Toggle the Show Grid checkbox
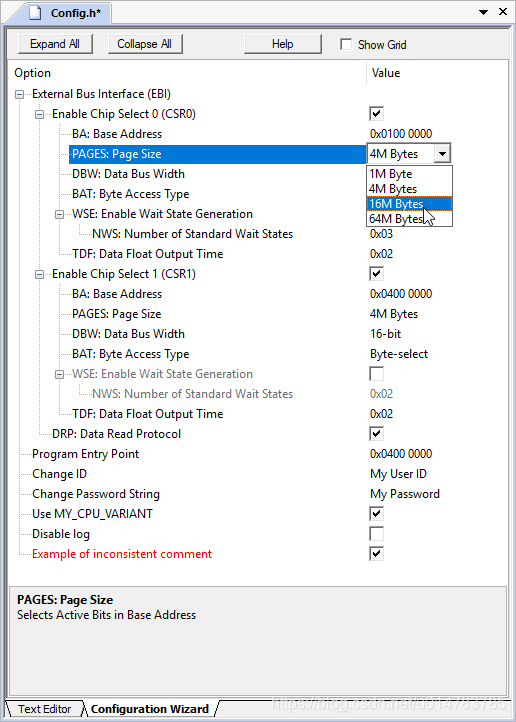516x722 pixels. 346,44
